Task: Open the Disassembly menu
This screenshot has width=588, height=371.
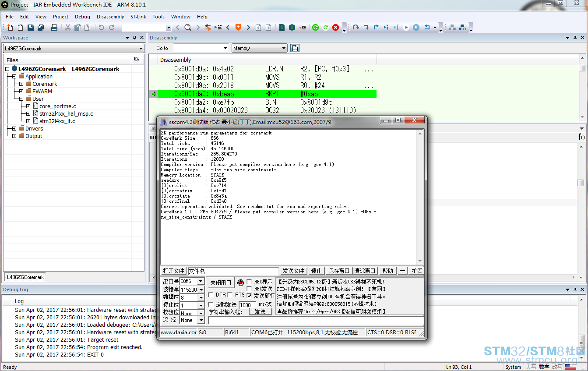Action: pyautogui.click(x=110, y=17)
